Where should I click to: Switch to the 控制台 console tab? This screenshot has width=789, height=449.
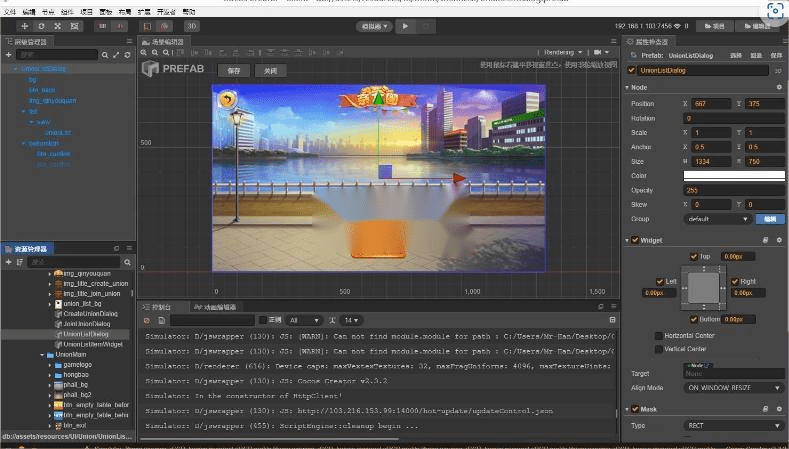pos(158,307)
